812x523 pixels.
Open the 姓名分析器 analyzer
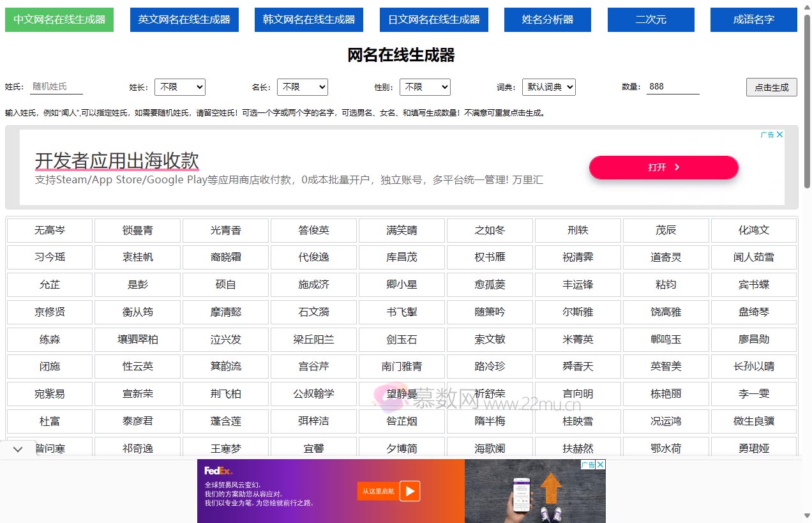pyautogui.click(x=547, y=19)
